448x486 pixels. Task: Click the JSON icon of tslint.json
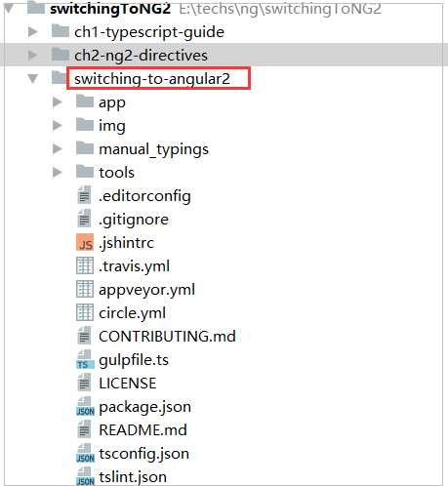tap(85, 476)
